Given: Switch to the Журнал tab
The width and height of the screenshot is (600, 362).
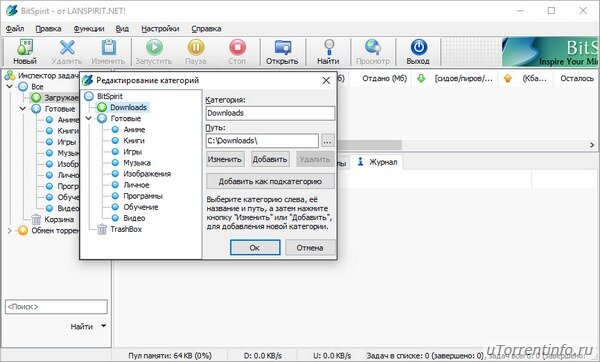Looking at the screenshot, I should coord(378,162).
